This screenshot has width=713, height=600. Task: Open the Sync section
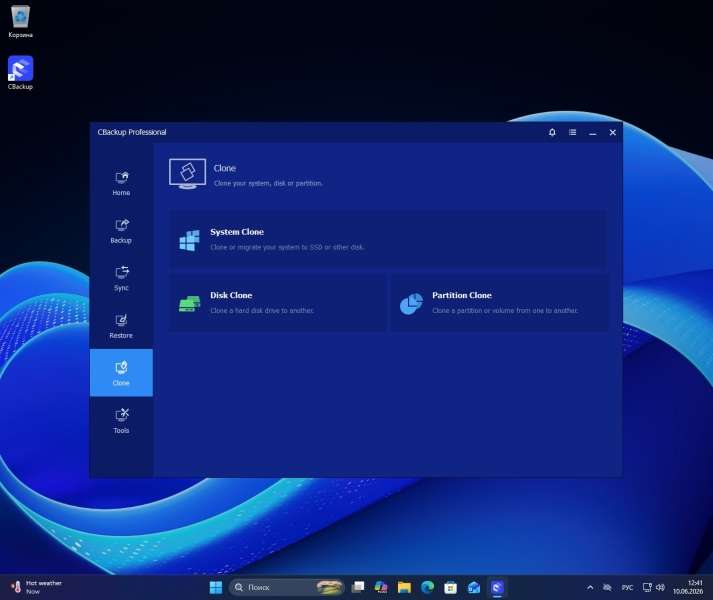(121, 278)
